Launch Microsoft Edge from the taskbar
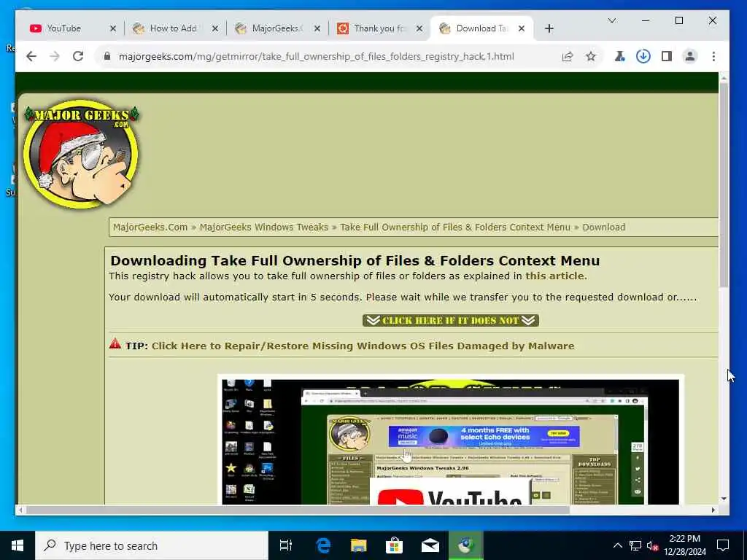 pos(323,545)
